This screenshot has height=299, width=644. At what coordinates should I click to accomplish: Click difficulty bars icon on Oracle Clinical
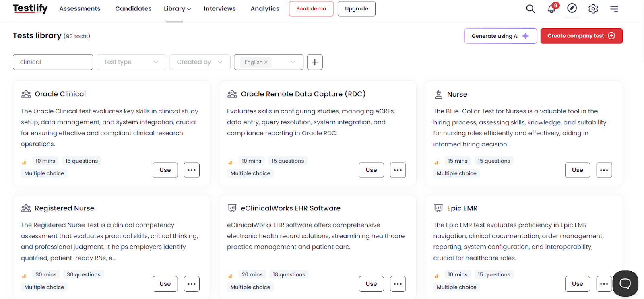click(24, 163)
